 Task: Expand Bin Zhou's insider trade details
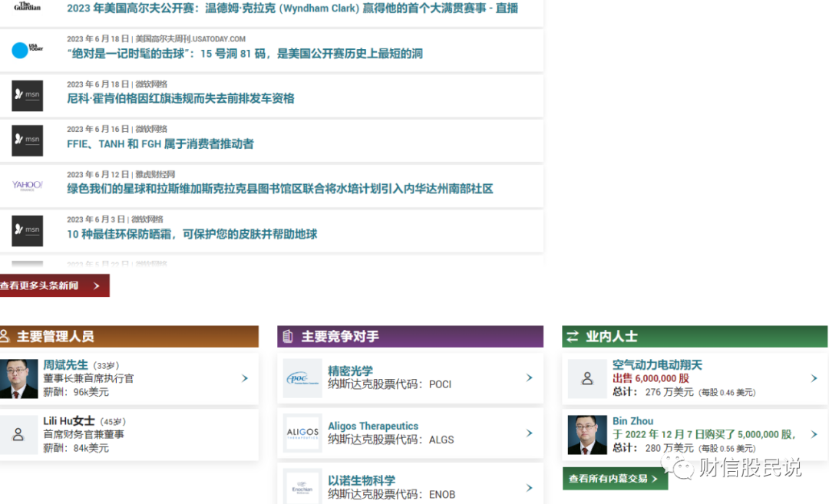point(814,433)
